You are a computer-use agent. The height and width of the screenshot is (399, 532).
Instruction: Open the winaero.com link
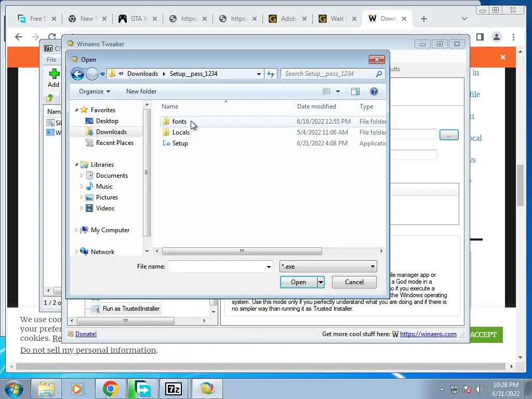point(428,334)
